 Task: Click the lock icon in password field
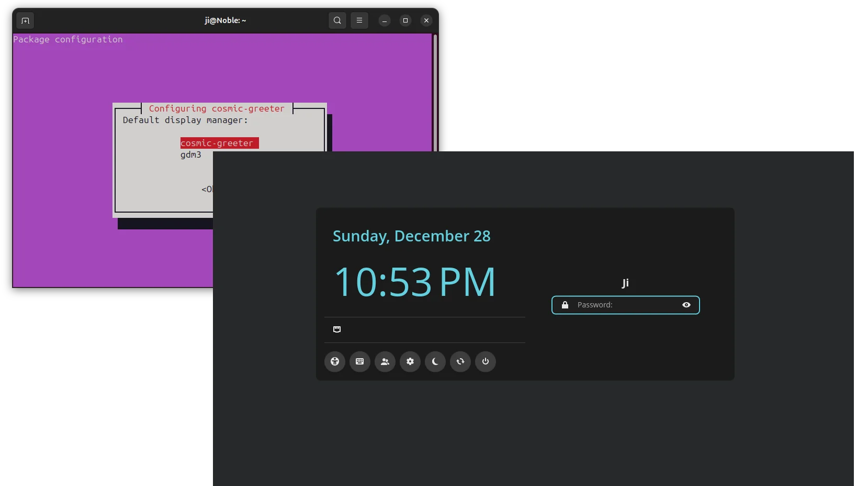pyautogui.click(x=565, y=305)
